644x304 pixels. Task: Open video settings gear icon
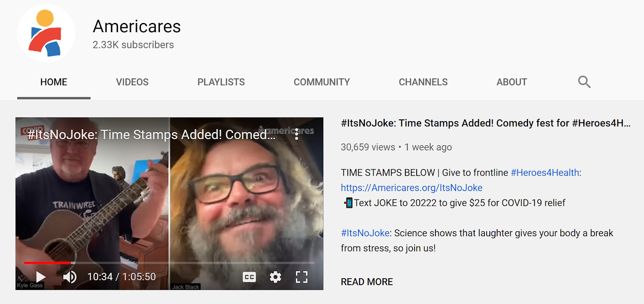[275, 277]
